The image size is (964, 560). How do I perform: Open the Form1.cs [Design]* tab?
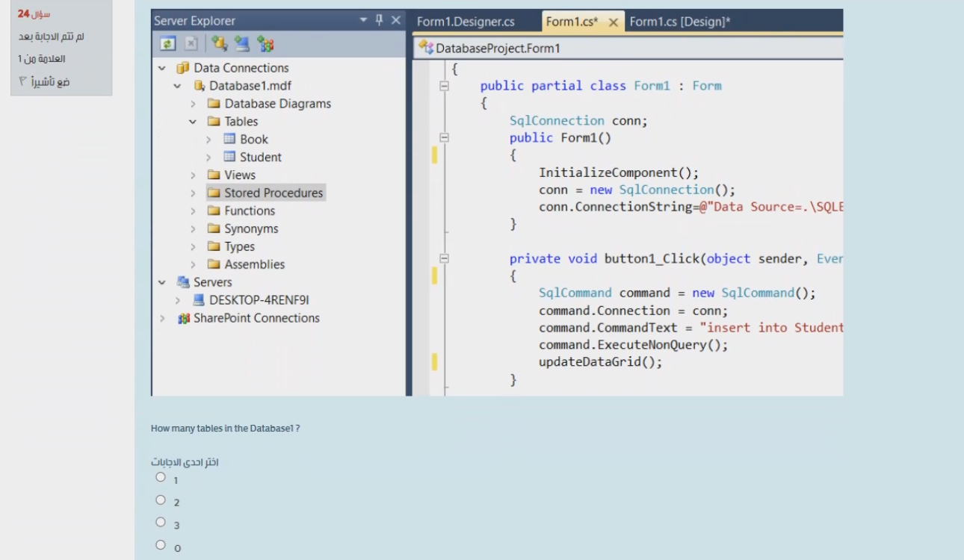pyautogui.click(x=679, y=22)
